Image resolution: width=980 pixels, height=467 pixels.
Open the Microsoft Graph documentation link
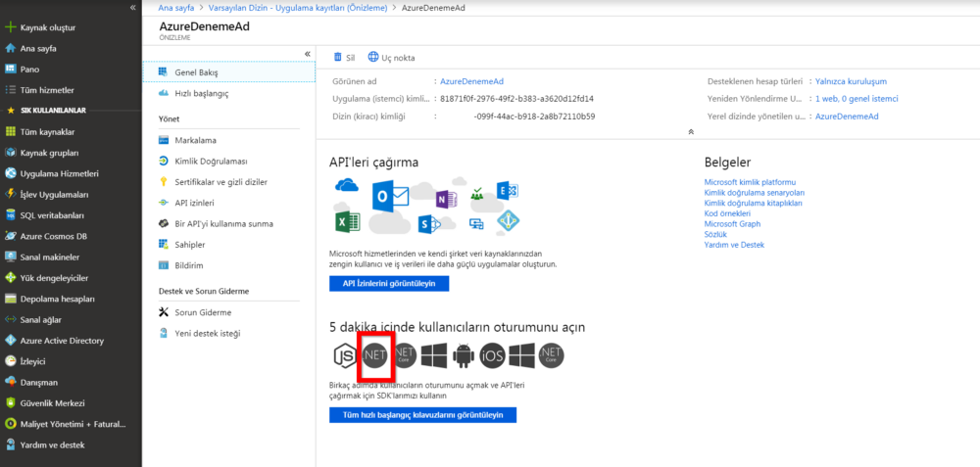(732, 223)
